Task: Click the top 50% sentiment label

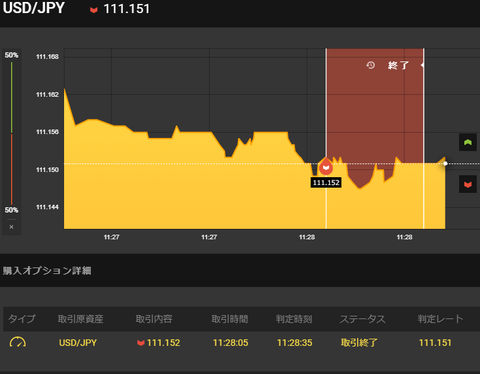Action: (11, 55)
